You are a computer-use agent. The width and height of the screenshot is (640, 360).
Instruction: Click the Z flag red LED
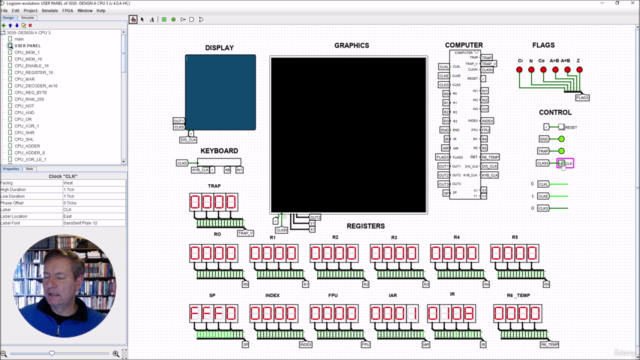(x=580, y=70)
